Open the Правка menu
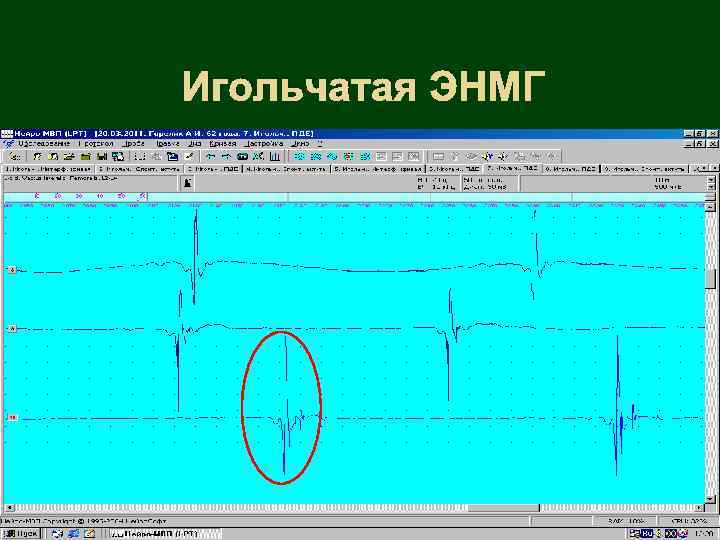 [x=167, y=144]
